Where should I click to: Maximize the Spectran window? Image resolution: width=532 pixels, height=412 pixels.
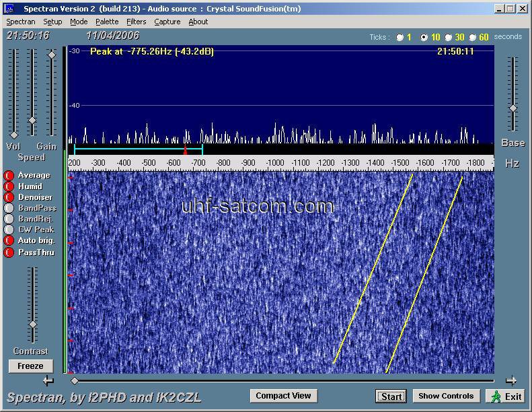click(x=510, y=9)
